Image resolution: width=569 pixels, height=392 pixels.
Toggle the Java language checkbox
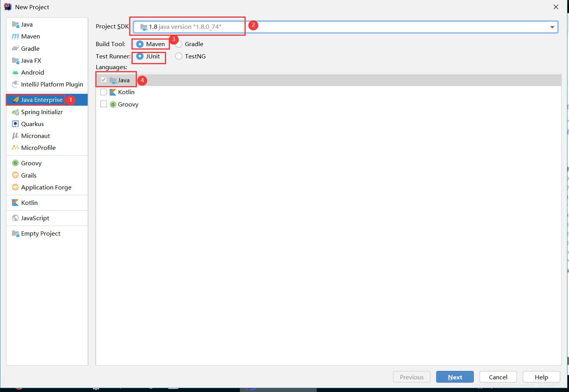103,80
